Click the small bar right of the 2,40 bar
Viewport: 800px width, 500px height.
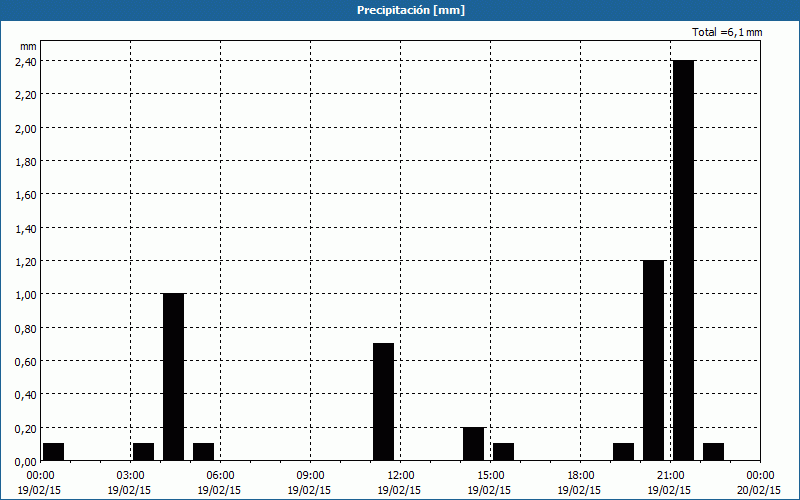point(713,452)
